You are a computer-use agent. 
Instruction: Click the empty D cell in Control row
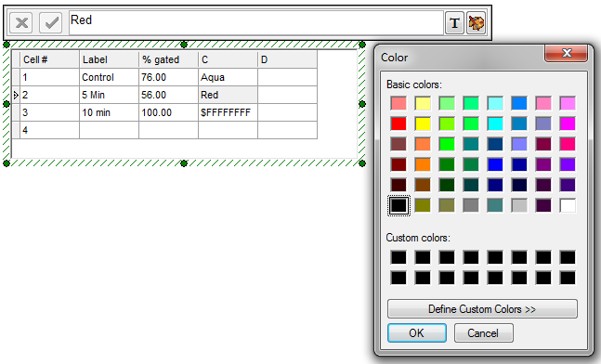click(x=287, y=77)
